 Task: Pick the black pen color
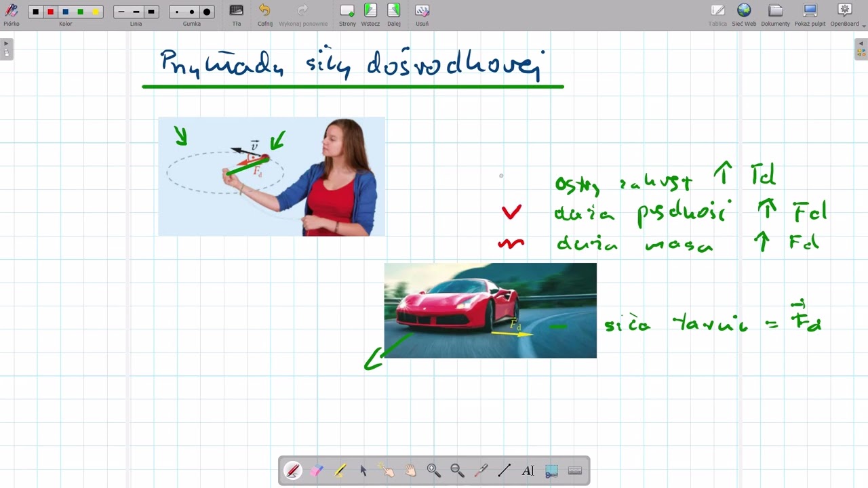pos(36,12)
